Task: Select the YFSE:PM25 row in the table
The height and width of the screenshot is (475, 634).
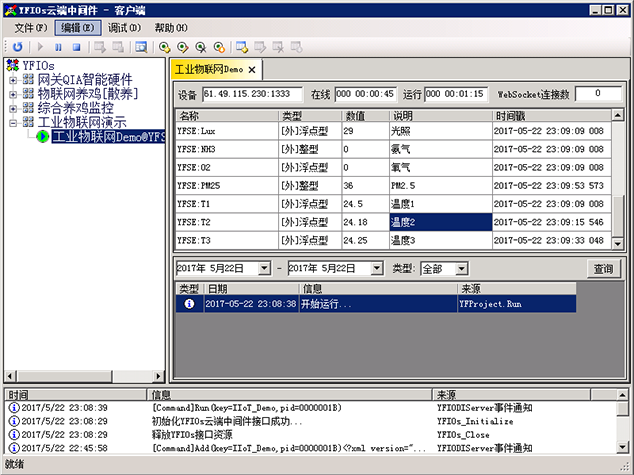Action: point(225,185)
